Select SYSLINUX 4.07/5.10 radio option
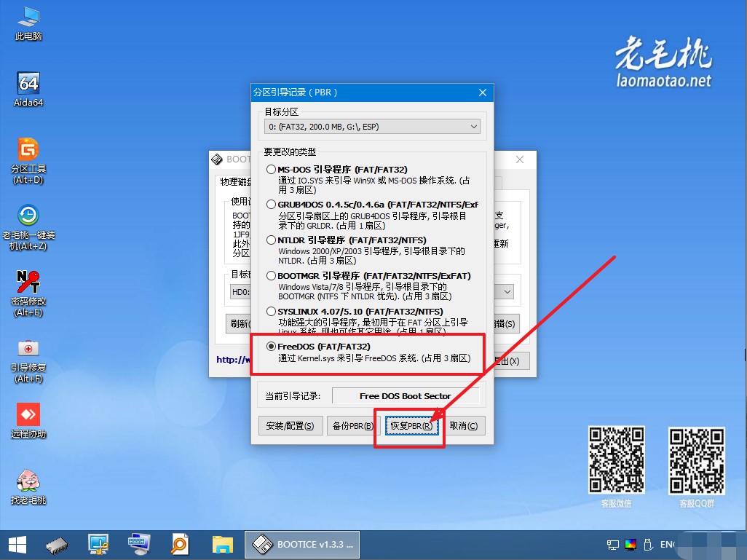This screenshot has width=747, height=560. (271, 311)
